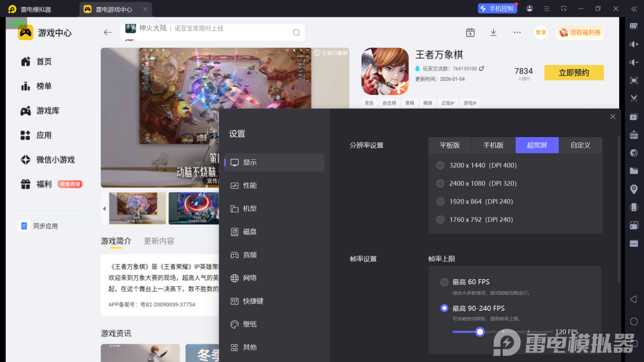Open the virtual GPS location tool
The width and height of the screenshot is (644, 362).
click(x=633, y=188)
